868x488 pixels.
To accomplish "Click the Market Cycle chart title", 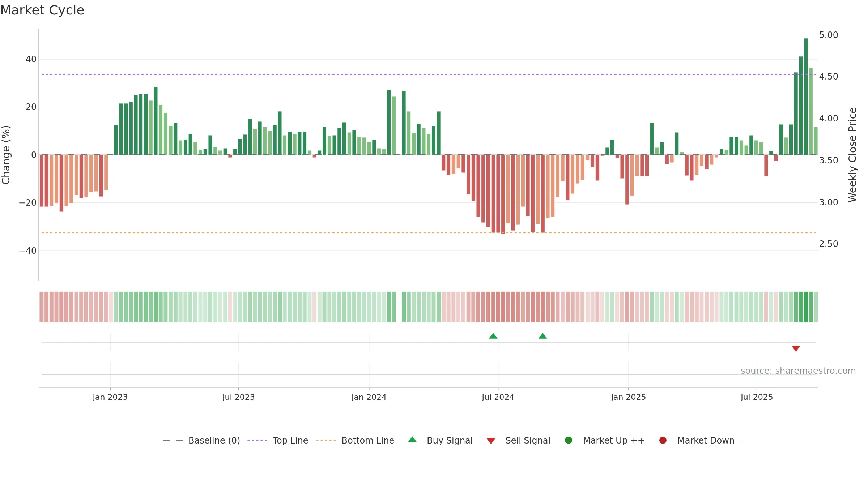I will pos(42,10).
